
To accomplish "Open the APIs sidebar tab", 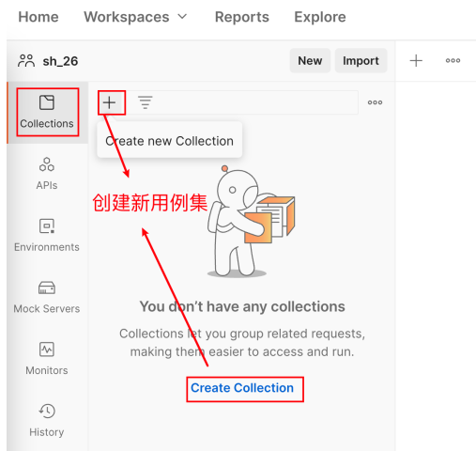I will click(x=47, y=174).
